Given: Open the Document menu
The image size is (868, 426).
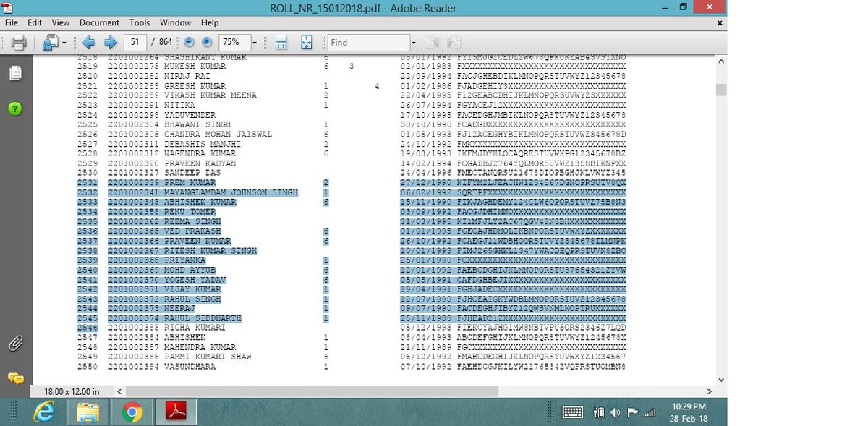Looking at the screenshot, I should tap(100, 23).
